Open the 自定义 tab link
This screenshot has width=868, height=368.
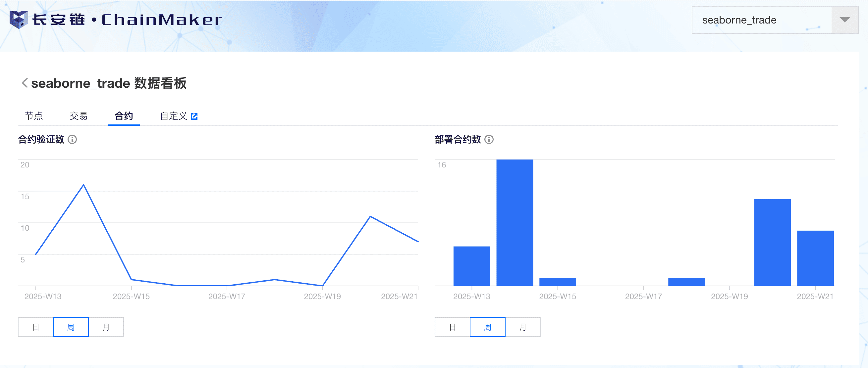(174, 116)
